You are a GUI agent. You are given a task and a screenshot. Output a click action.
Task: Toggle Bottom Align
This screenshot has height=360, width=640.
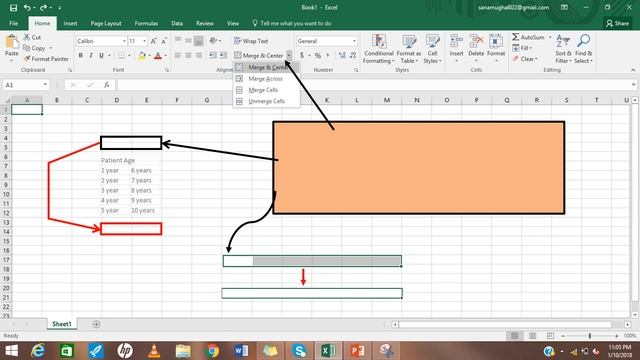coord(199,40)
